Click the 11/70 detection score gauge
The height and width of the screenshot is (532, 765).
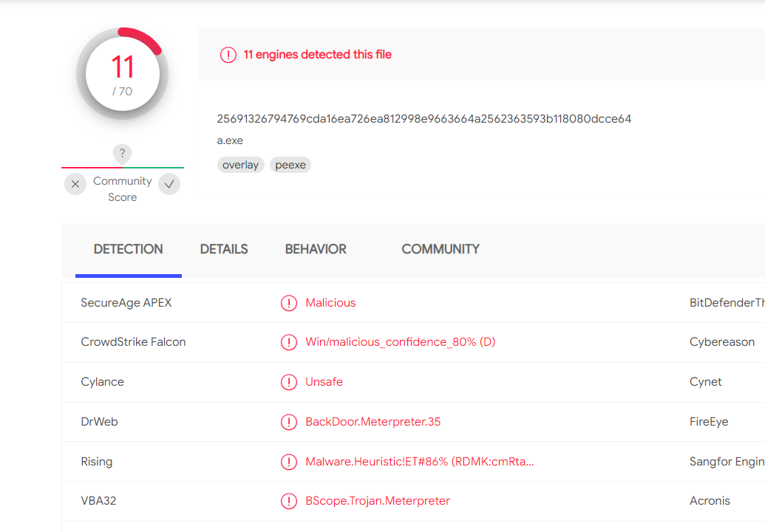pos(123,74)
